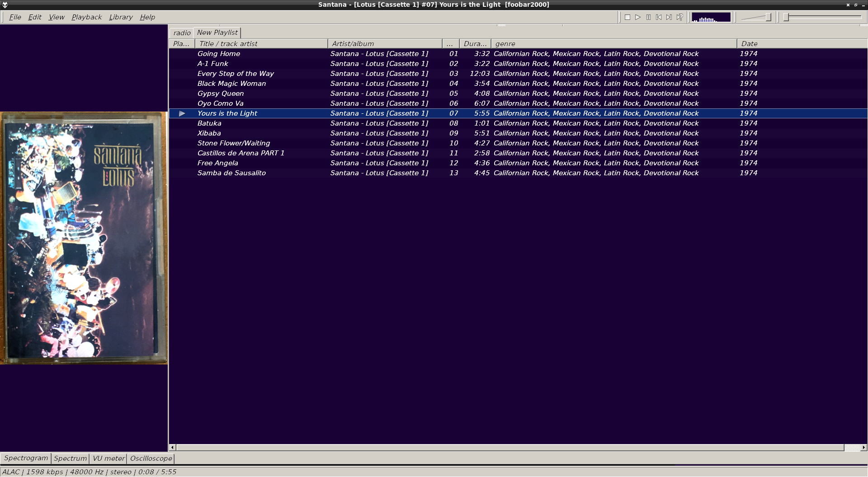The width and height of the screenshot is (868, 477).
Task: Go to the previous track
Action: [659, 17]
